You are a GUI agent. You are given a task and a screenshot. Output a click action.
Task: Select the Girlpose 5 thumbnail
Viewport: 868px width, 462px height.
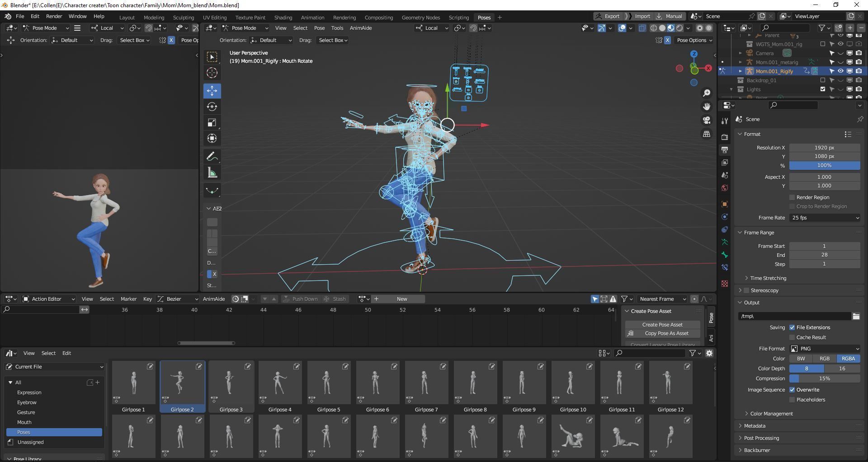click(329, 387)
